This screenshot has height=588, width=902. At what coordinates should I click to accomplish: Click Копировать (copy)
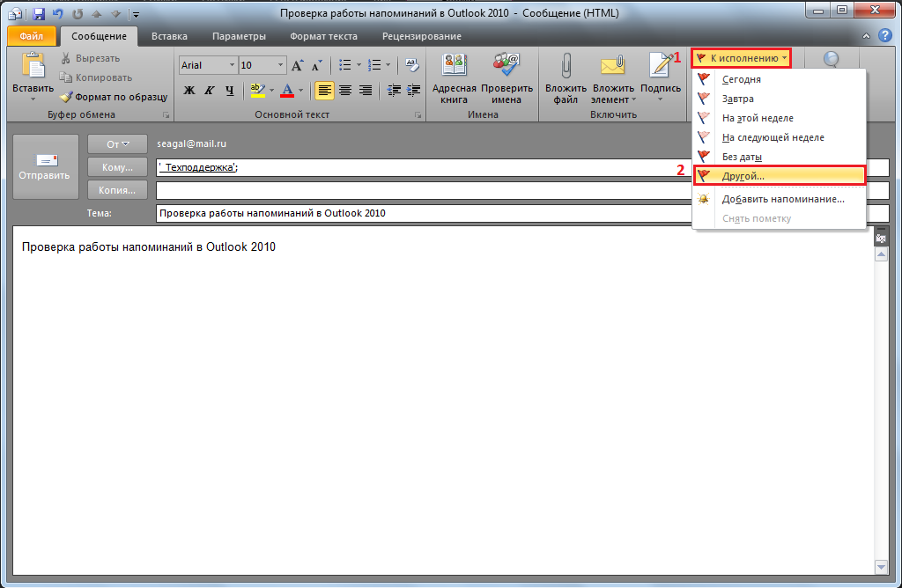[x=96, y=77]
